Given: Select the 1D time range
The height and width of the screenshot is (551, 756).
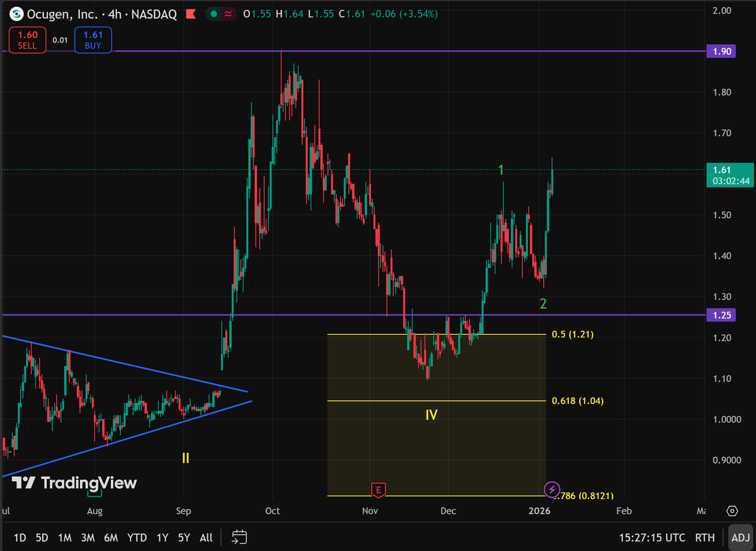Looking at the screenshot, I should (20, 538).
